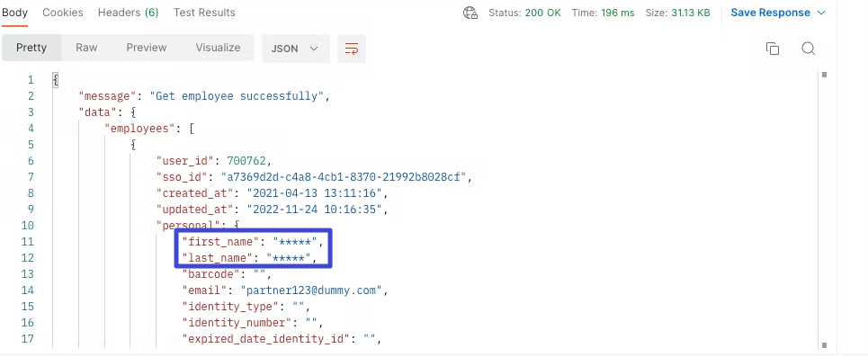
Task: Open the Headers (6) tab
Action: pyautogui.click(x=128, y=13)
